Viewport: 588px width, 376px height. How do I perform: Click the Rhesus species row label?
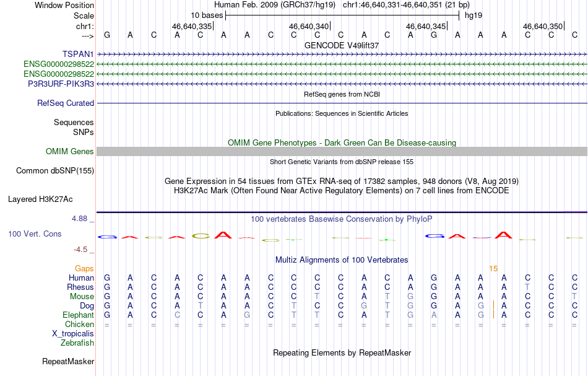pos(80,287)
